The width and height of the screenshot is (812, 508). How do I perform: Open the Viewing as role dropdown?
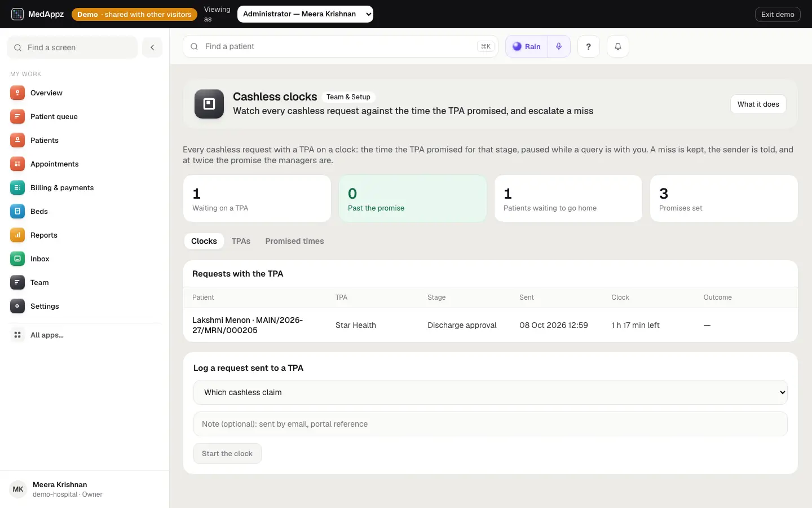305,14
